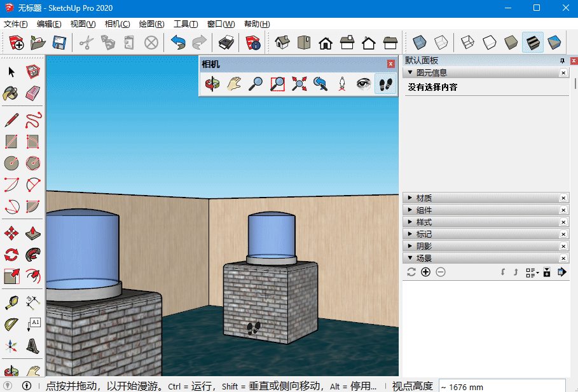The height and width of the screenshot is (392, 578).
Task: Select the Orbit tool in camera toolbar
Action: pos(212,84)
